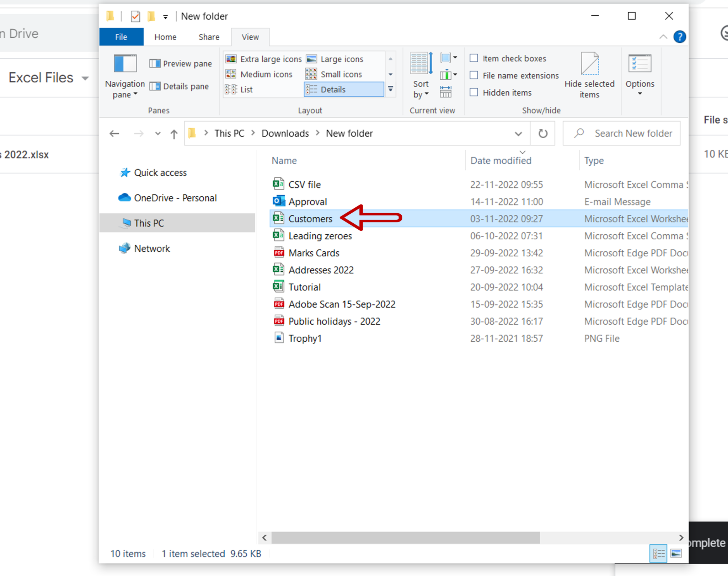Navigate to Downloads via breadcrumb
Viewport: 728px width, 576px height.
click(x=285, y=133)
